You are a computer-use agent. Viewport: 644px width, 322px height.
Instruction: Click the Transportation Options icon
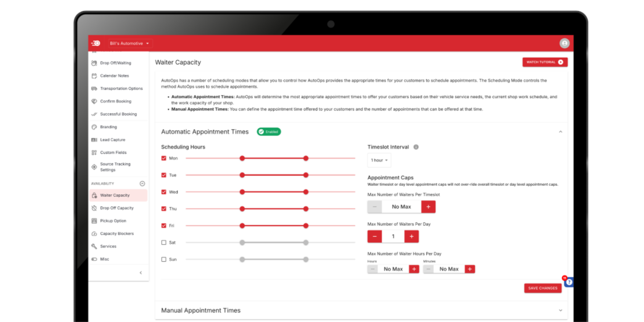pyautogui.click(x=94, y=89)
